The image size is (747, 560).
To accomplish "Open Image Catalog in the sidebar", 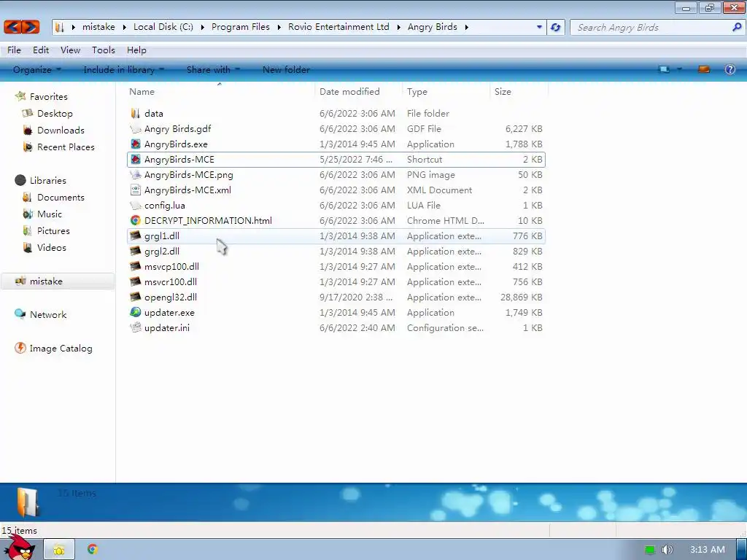I will (61, 348).
